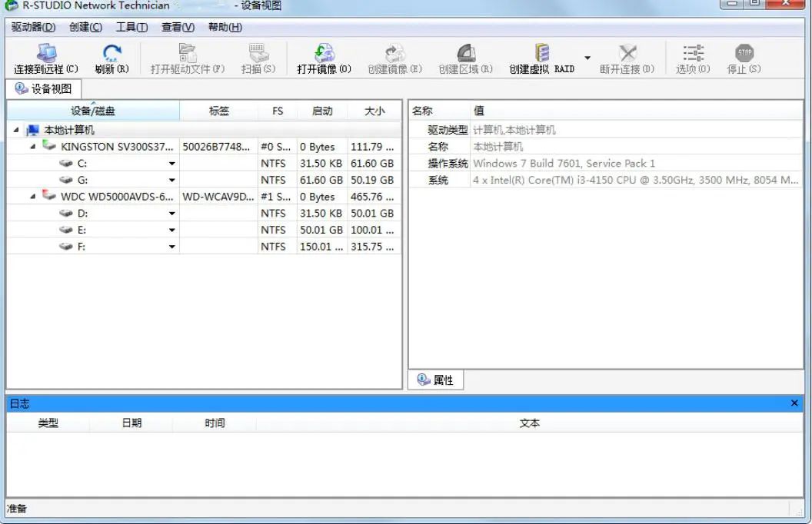Open the dropdown arrow beside 创建虚拟 RAID

coord(587,58)
